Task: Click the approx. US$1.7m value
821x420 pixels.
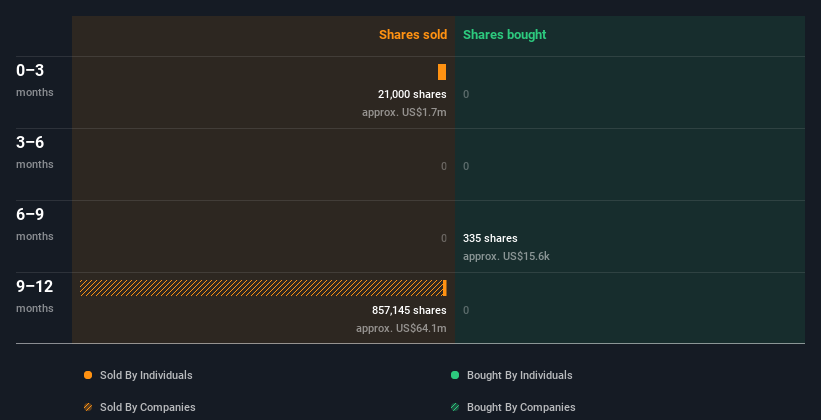Action: click(x=404, y=112)
